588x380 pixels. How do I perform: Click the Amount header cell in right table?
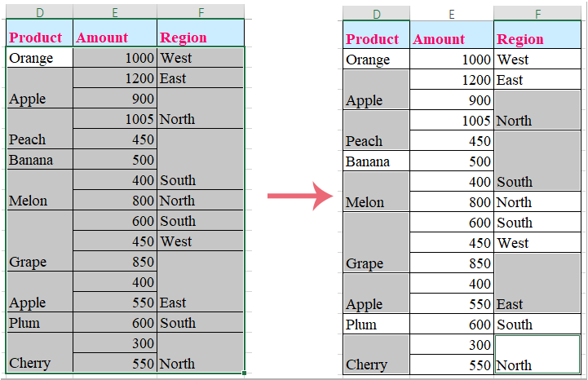click(452, 39)
